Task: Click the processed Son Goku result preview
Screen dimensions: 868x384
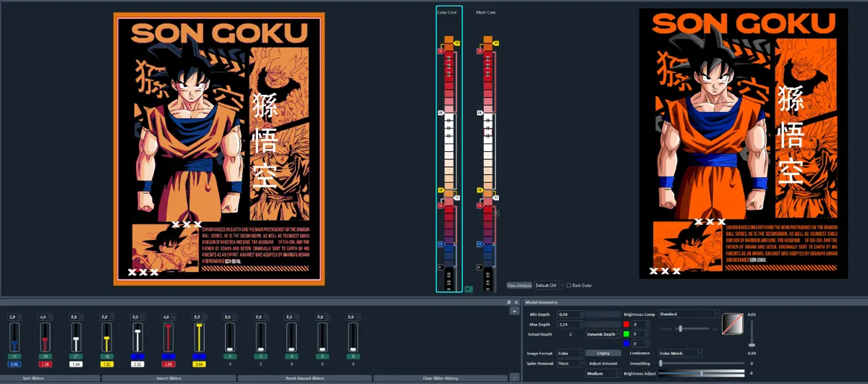Action: 744,143
